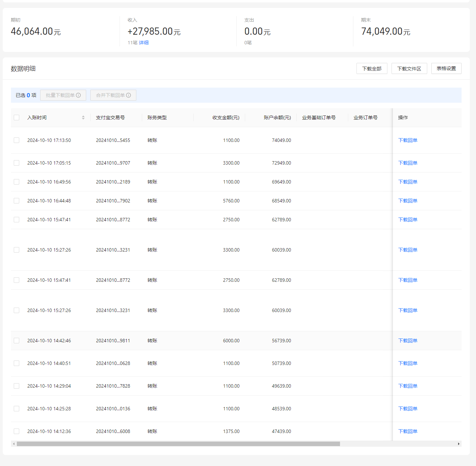Click the amount 1375.00 cell
The height and width of the screenshot is (466, 476).
[x=231, y=431]
